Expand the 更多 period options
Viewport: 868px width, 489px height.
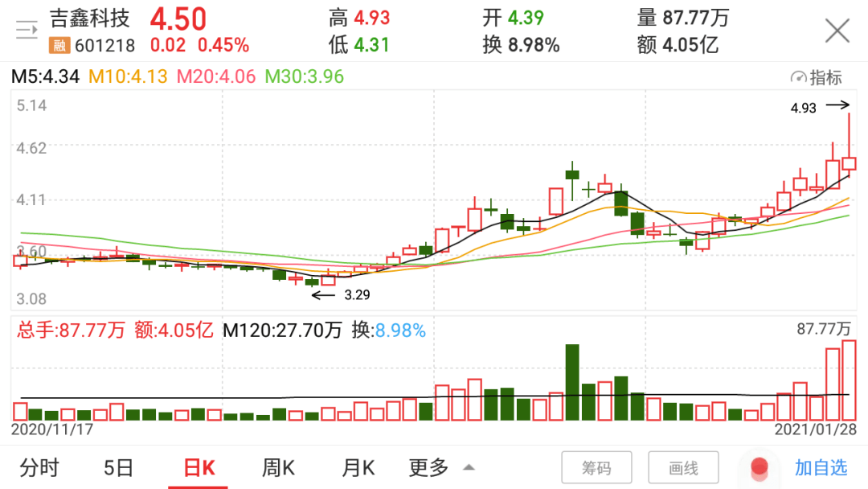click(441, 468)
